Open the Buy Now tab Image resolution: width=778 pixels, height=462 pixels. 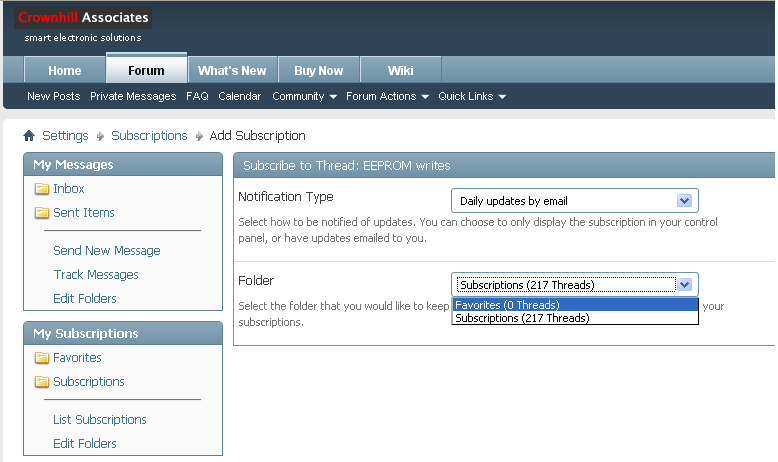[318, 71]
